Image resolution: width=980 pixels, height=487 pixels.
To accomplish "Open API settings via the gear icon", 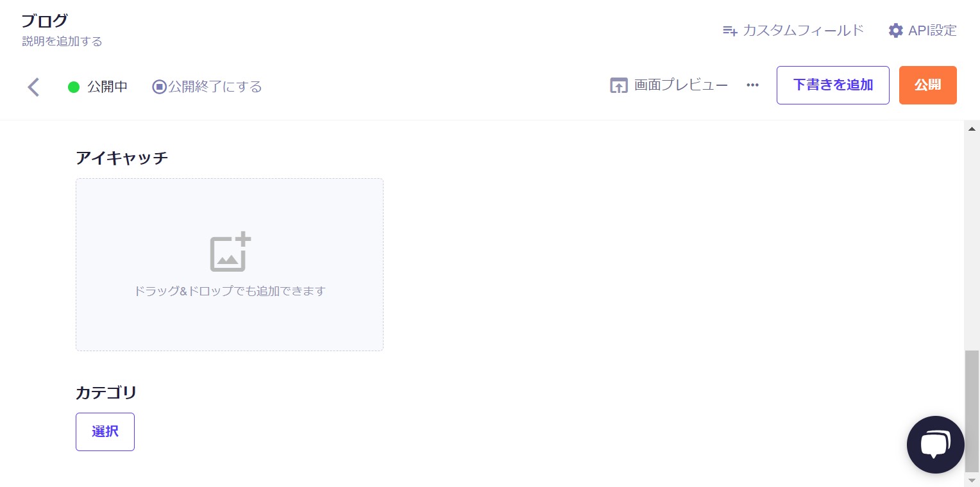I will (895, 31).
